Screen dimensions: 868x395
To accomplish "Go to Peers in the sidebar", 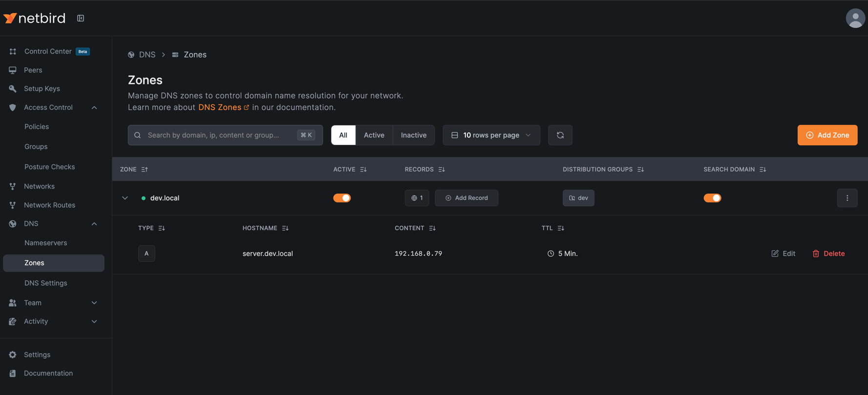I will pyautogui.click(x=33, y=70).
